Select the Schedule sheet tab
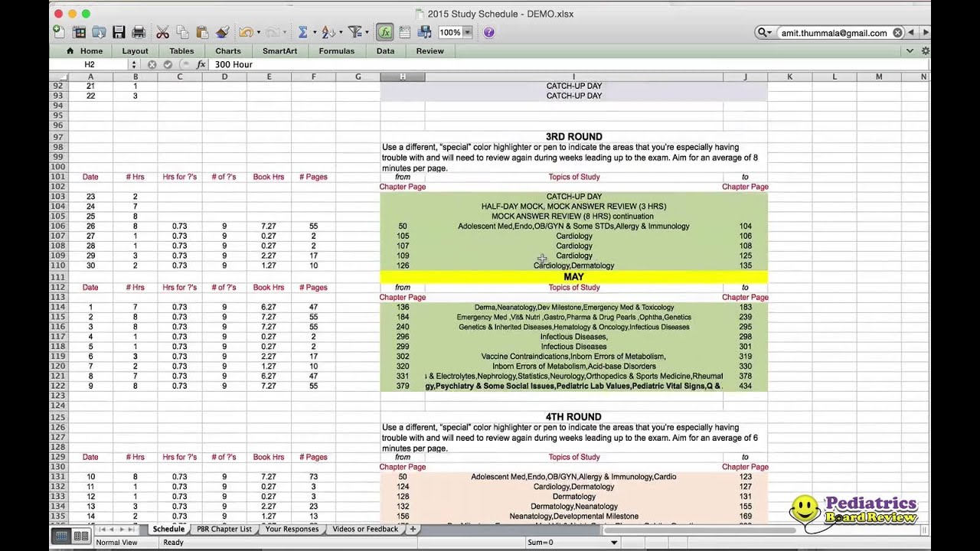 point(168,529)
